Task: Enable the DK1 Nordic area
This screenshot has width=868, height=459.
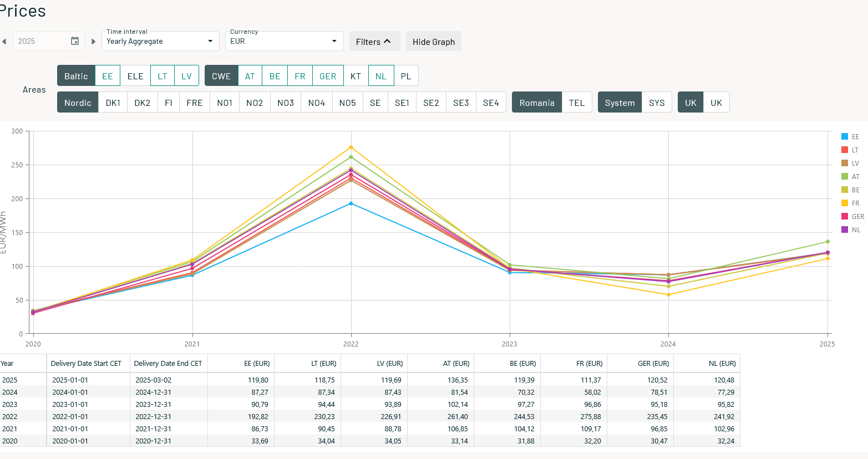Action: (x=113, y=103)
